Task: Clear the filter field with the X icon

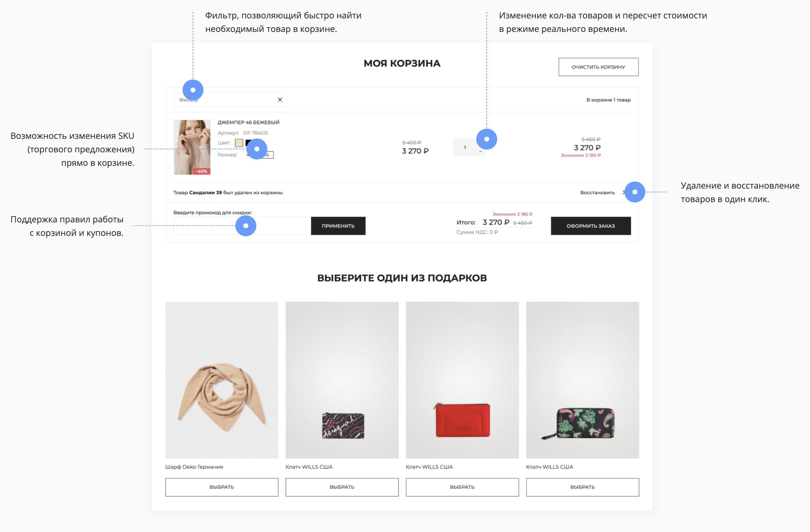Action: (x=280, y=100)
